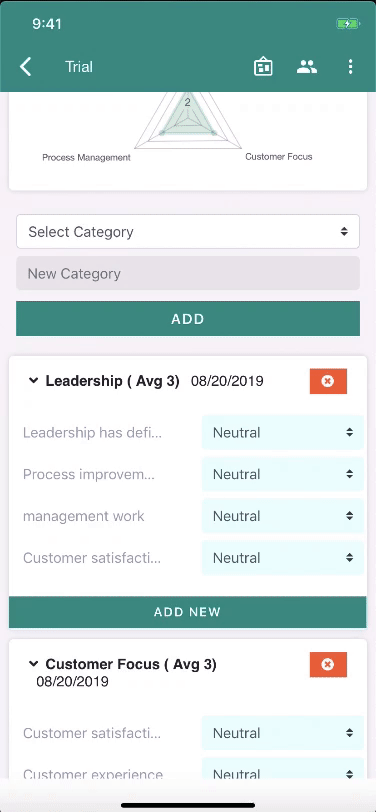Open the team members people icon

pos(307,66)
